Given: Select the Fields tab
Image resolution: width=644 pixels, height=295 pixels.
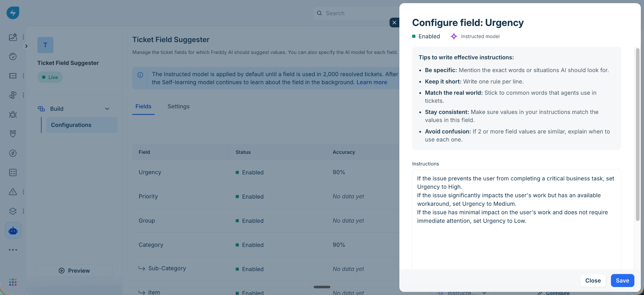Looking at the screenshot, I should [143, 106].
